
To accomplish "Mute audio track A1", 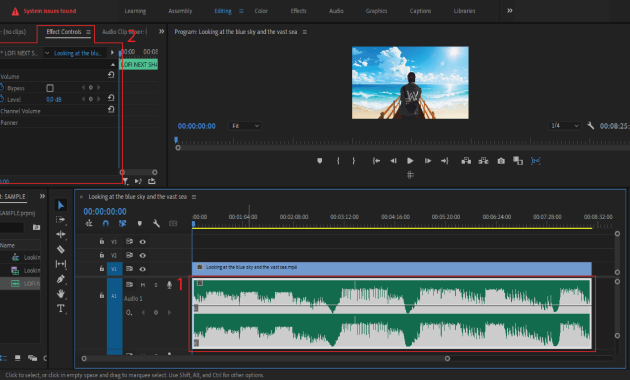I will click(143, 285).
